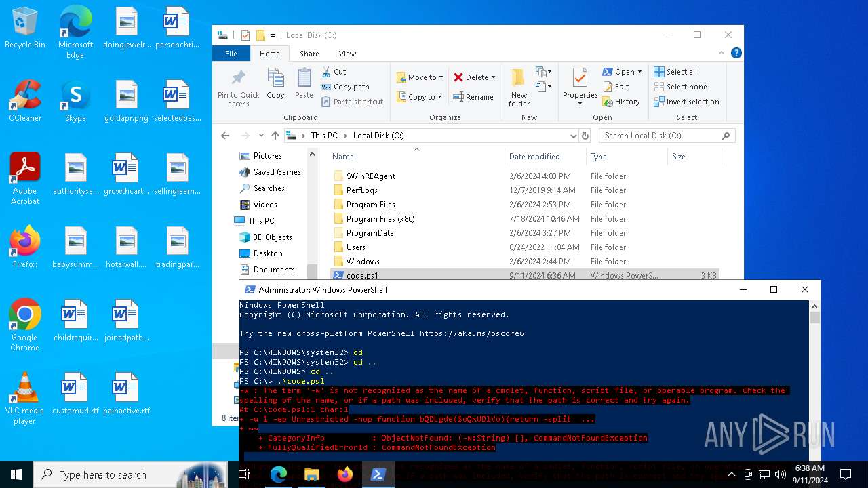Open file Properties from ribbon
The image size is (868, 488).
click(x=580, y=87)
